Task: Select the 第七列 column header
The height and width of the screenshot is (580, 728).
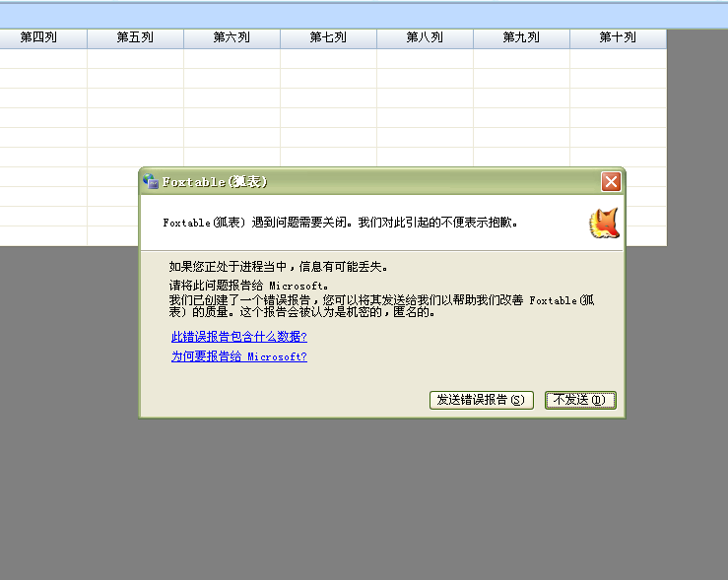Action: pos(328,38)
